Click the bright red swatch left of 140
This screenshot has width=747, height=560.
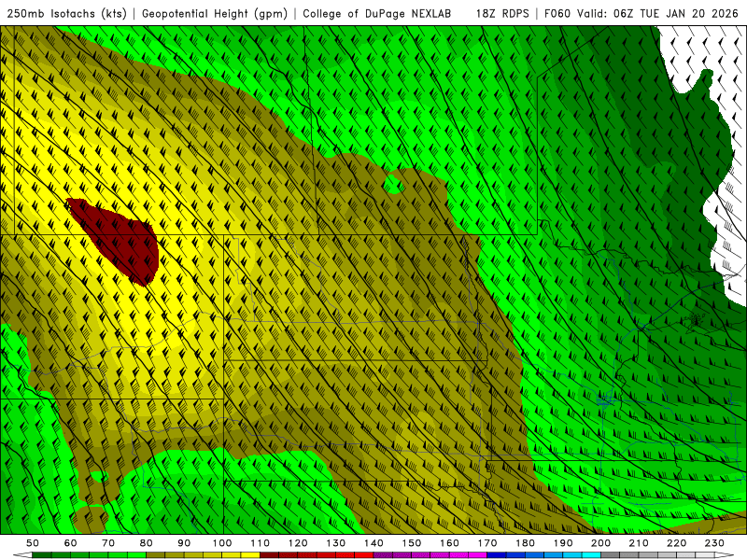coord(364,555)
